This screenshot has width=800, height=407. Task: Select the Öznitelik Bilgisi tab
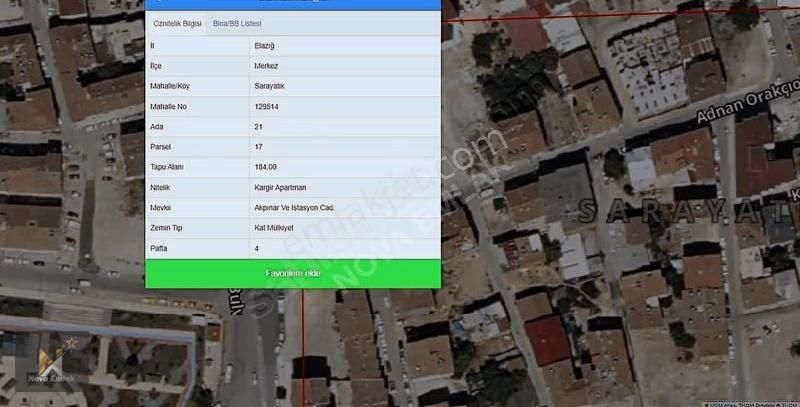pyautogui.click(x=175, y=22)
